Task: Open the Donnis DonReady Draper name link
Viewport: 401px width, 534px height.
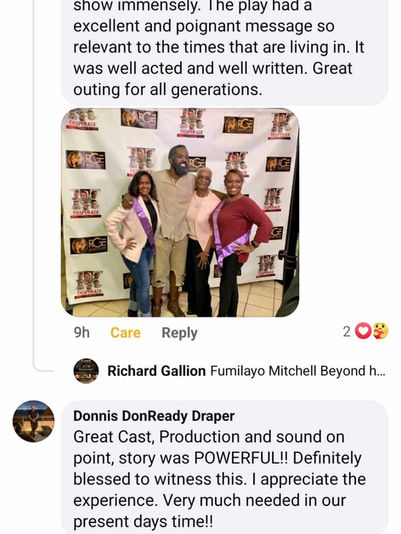Action: tap(154, 416)
